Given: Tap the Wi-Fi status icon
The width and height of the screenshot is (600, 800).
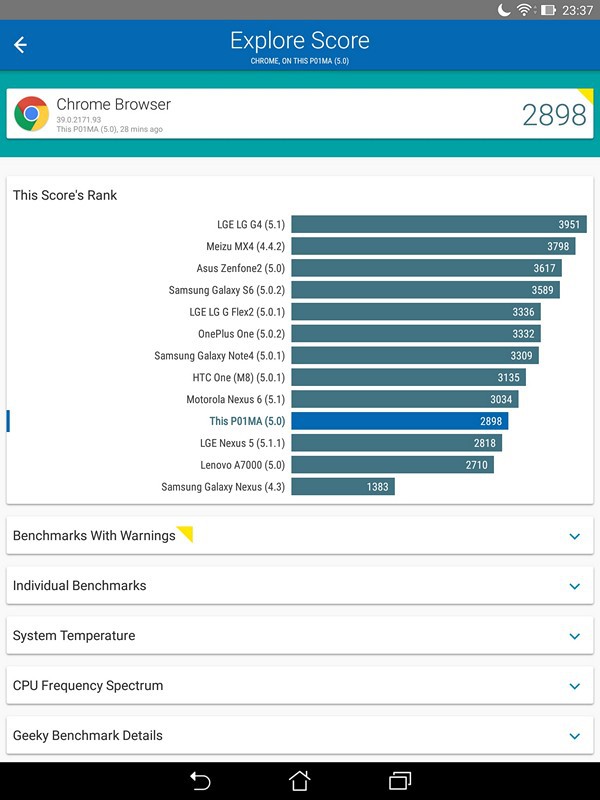Looking at the screenshot, I should 524,10.
